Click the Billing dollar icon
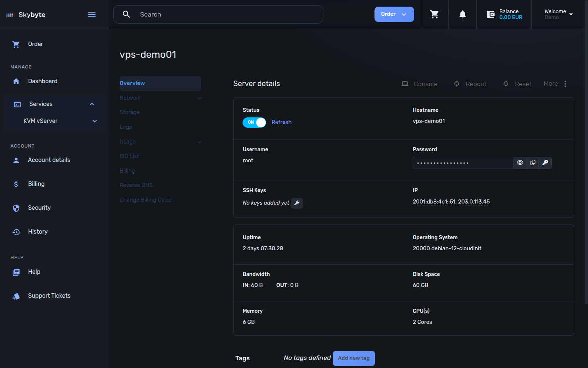588x368 pixels. [x=16, y=184]
